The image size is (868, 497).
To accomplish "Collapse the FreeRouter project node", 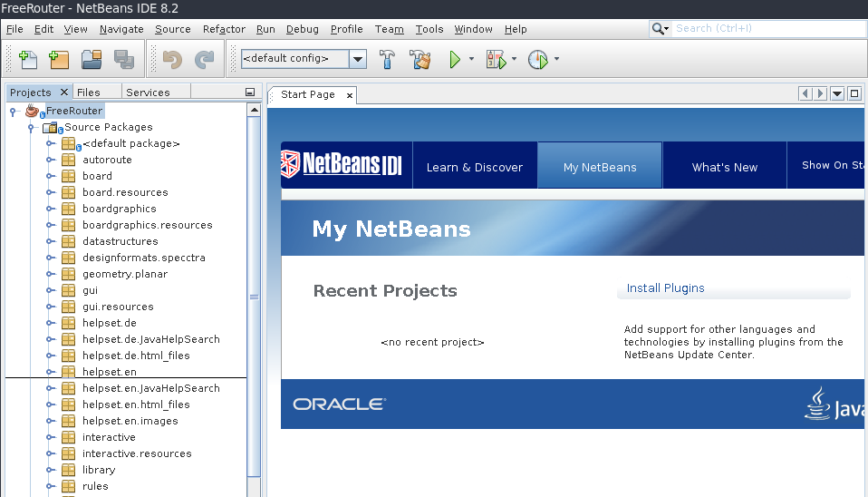I will point(13,112).
